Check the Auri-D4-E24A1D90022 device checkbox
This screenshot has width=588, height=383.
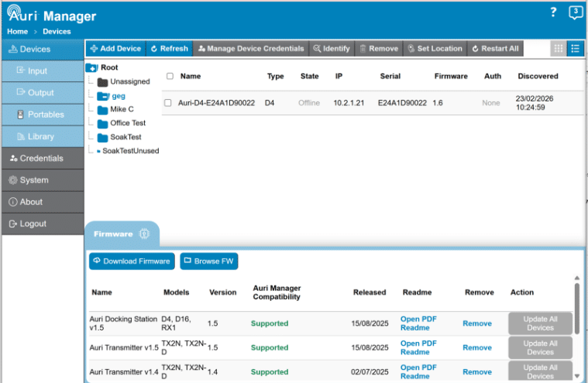point(167,103)
